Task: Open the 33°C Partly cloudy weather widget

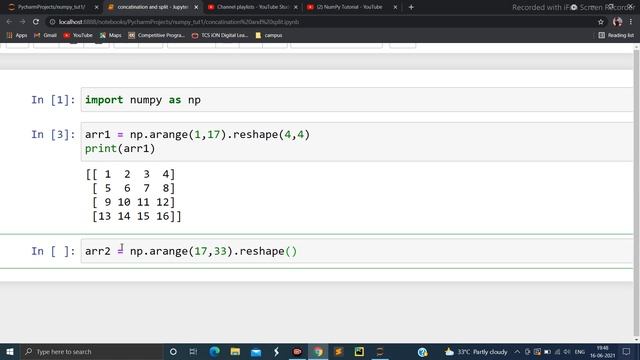Action: [x=476, y=351]
